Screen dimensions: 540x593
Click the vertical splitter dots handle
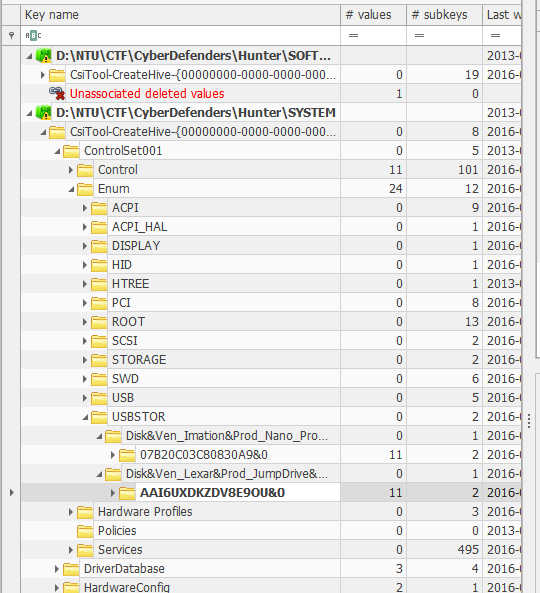click(529, 421)
